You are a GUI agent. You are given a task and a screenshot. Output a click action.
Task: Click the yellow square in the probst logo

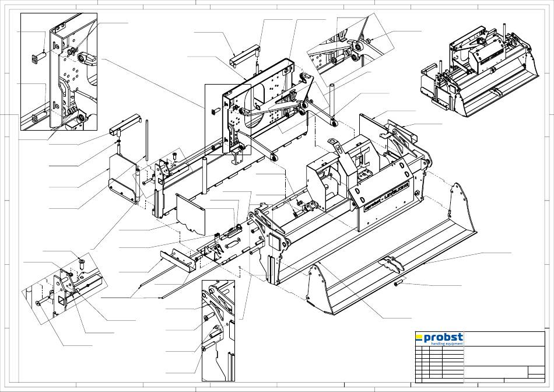(419, 338)
